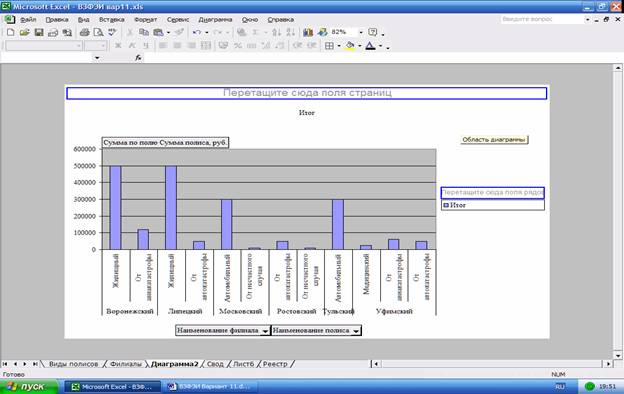Open Print Preview icon
Screen dimensions: 624x394
pos(98,32)
